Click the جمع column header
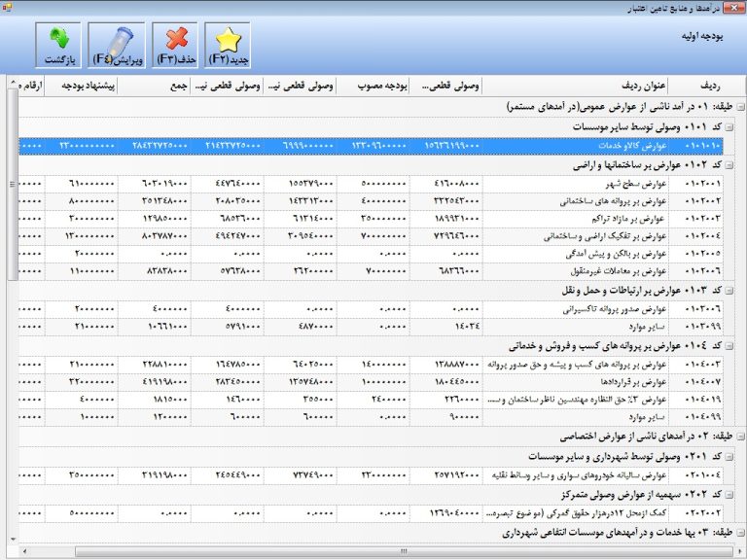This screenshot has height=560, width=747. coord(176,87)
